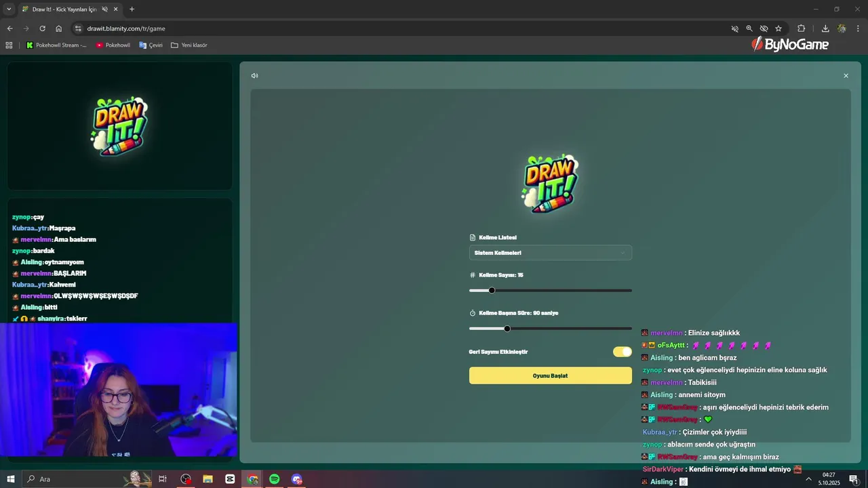Open browser home page
868x488 pixels.
tap(59, 28)
